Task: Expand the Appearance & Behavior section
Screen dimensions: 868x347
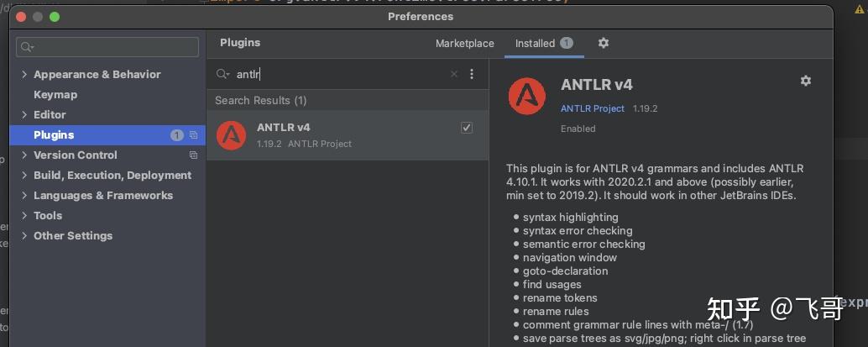Action: point(24,75)
